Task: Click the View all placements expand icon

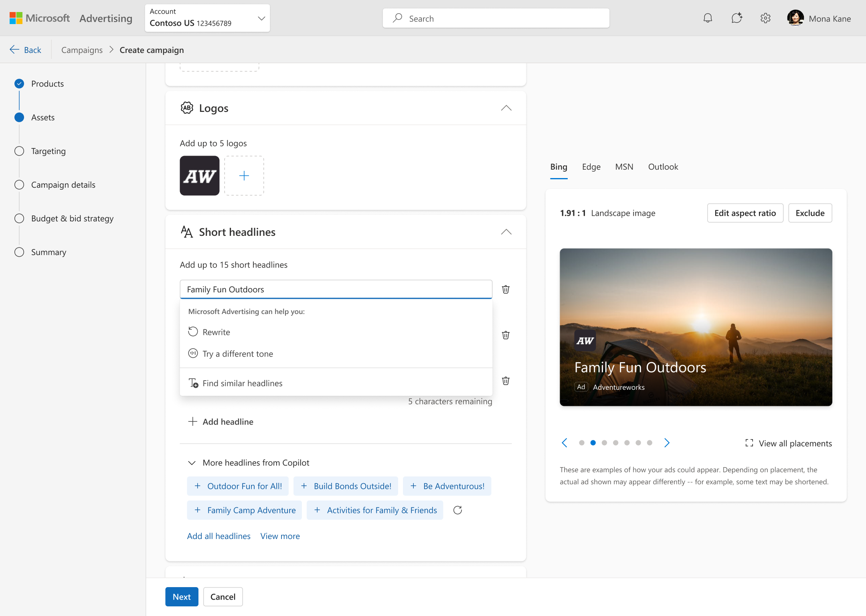Action: click(x=749, y=443)
